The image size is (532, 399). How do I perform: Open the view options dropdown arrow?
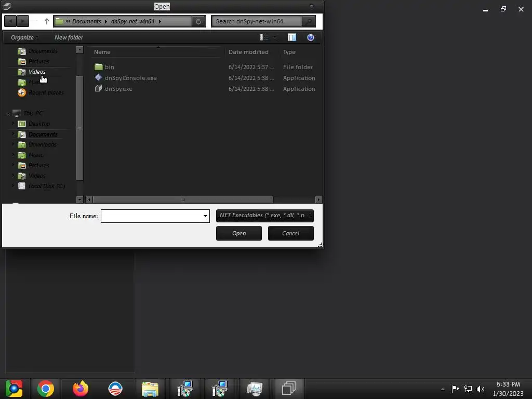[274, 37]
